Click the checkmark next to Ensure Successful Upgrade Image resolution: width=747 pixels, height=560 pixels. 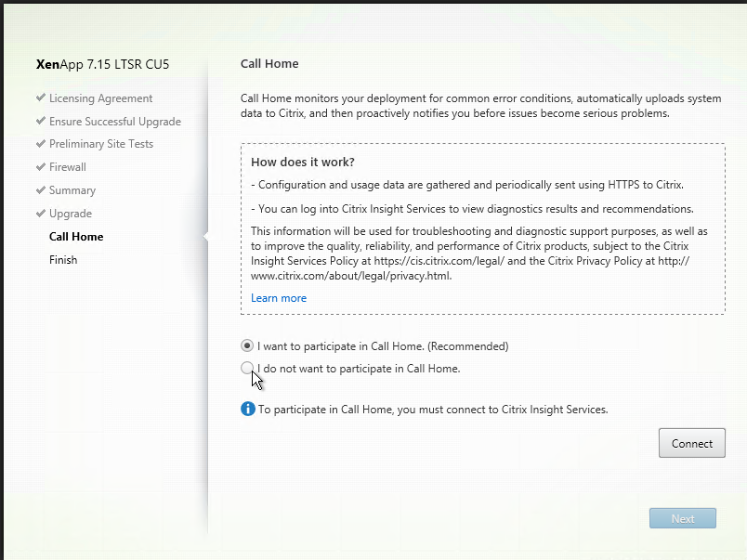(x=41, y=121)
